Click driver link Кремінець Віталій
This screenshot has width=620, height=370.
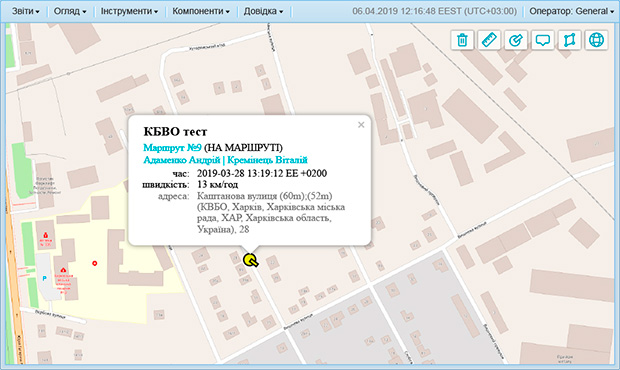(x=267, y=160)
